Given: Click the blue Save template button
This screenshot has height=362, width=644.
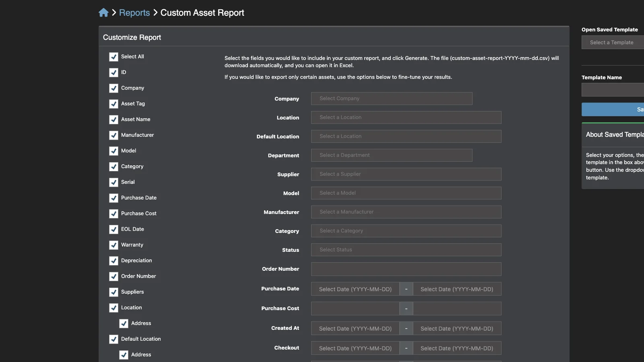Looking at the screenshot, I should pyautogui.click(x=613, y=109).
